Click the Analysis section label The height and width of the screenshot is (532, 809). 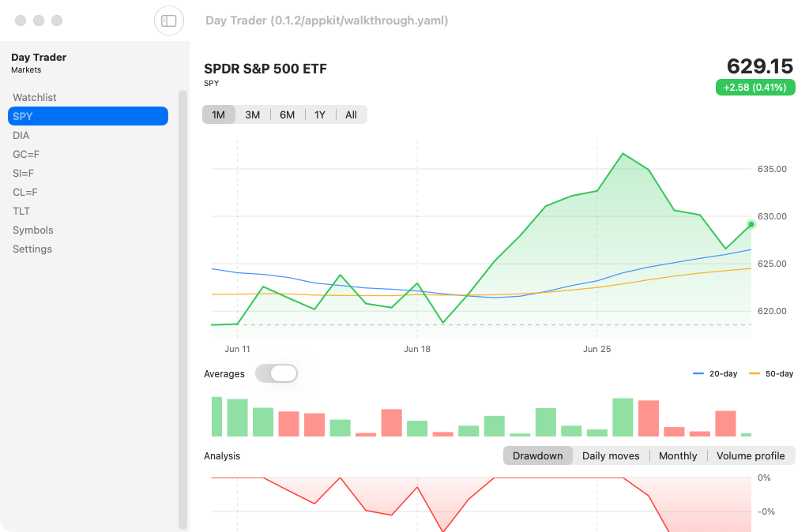tap(222, 456)
